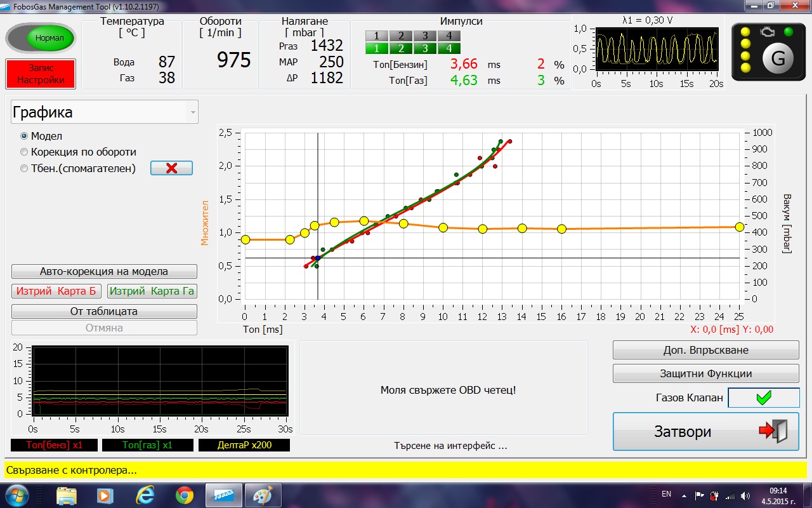812x508 pixels.
Task: Select Корекция по обороти radio option
Action: (25, 152)
